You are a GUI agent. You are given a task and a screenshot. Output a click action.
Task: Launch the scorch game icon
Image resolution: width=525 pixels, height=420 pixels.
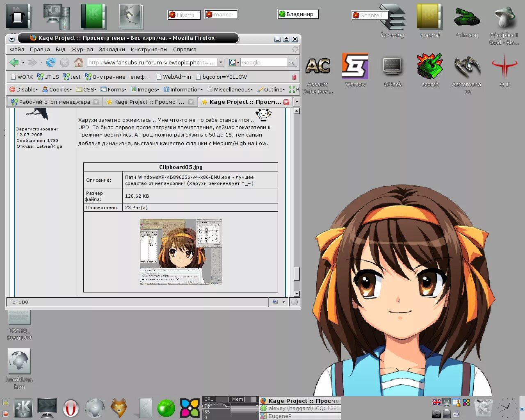[x=430, y=66]
